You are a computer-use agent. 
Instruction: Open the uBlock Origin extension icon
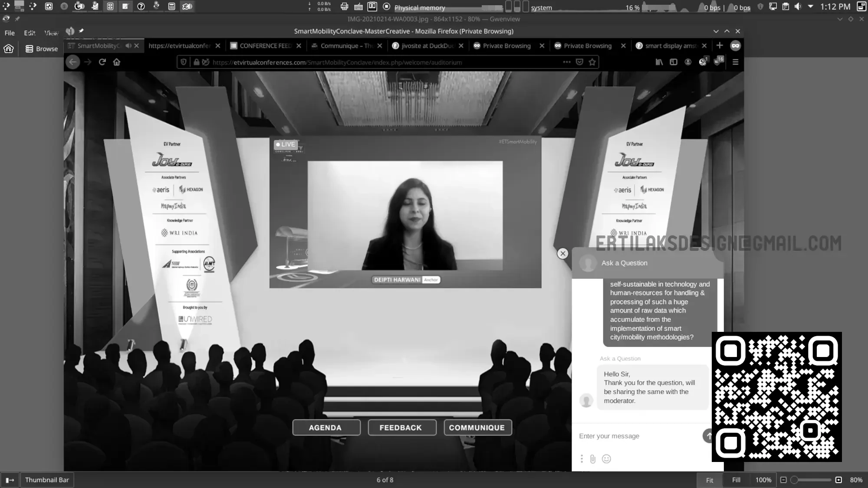(717, 62)
